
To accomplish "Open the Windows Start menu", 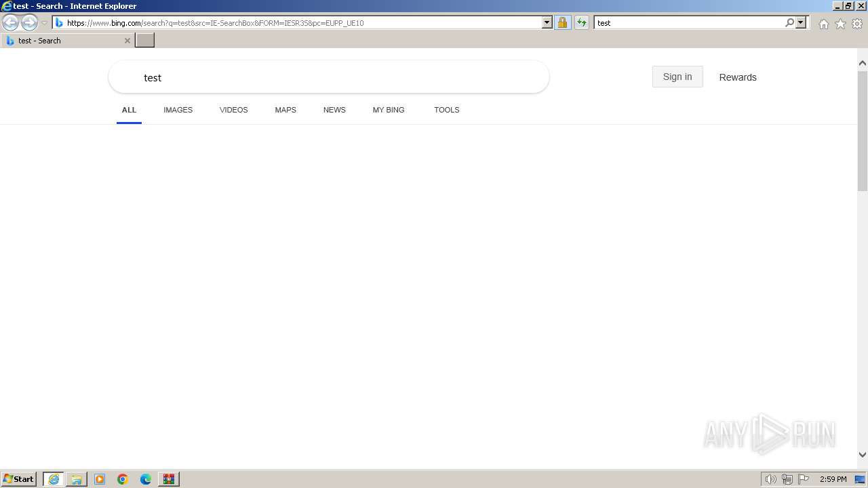I will coord(19,479).
